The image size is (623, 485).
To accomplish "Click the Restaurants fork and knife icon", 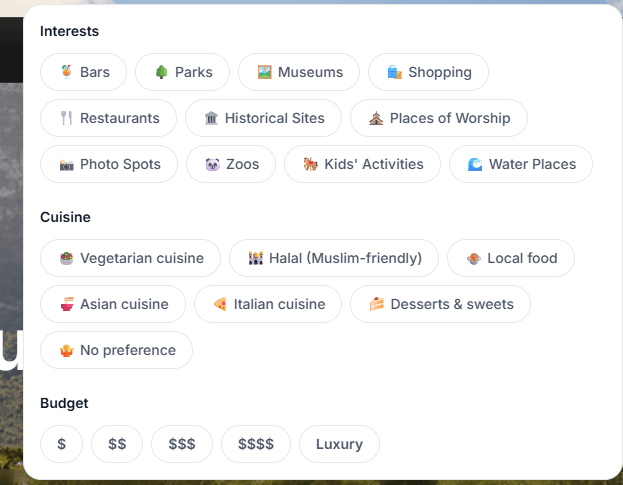I will tap(67, 118).
